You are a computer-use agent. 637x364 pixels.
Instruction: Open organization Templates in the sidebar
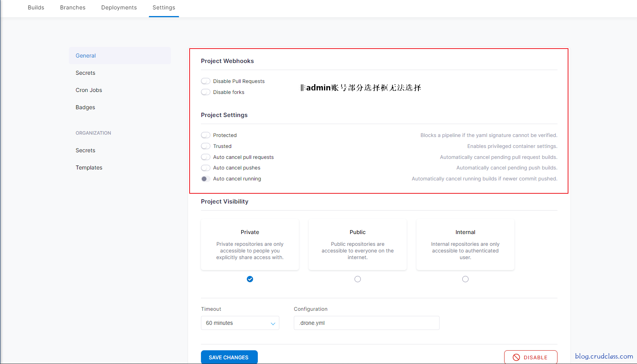tap(89, 168)
